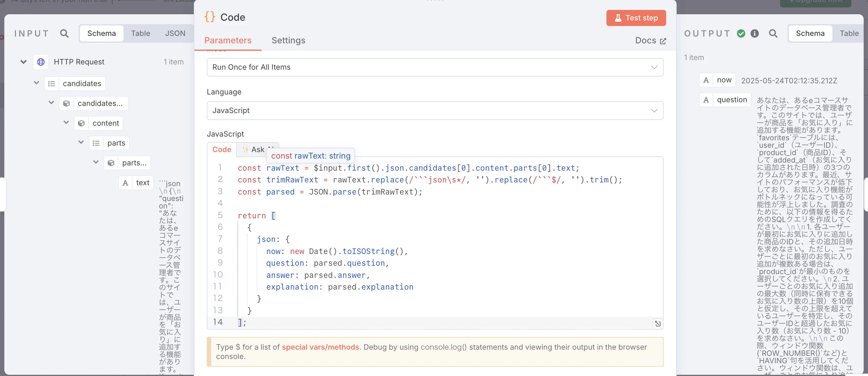Click code line 8 now property
Screen dimensions: 868x376
click(337, 251)
